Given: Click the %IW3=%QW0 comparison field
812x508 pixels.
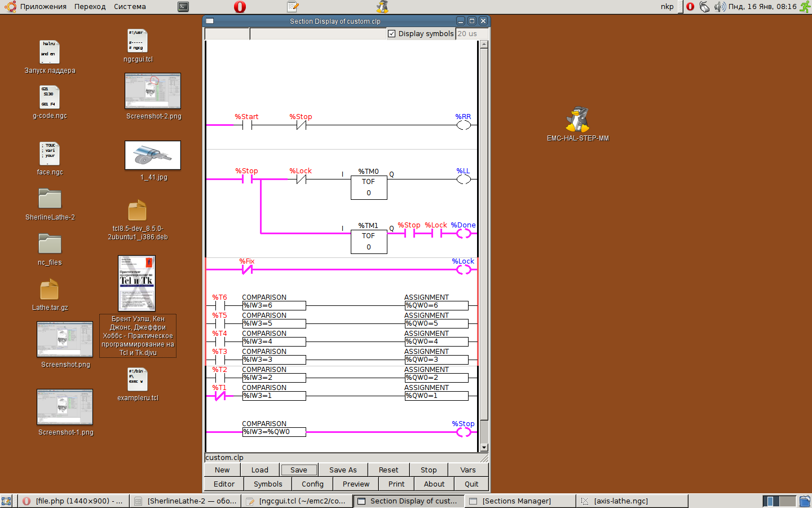Looking at the screenshot, I should pyautogui.click(x=274, y=432).
